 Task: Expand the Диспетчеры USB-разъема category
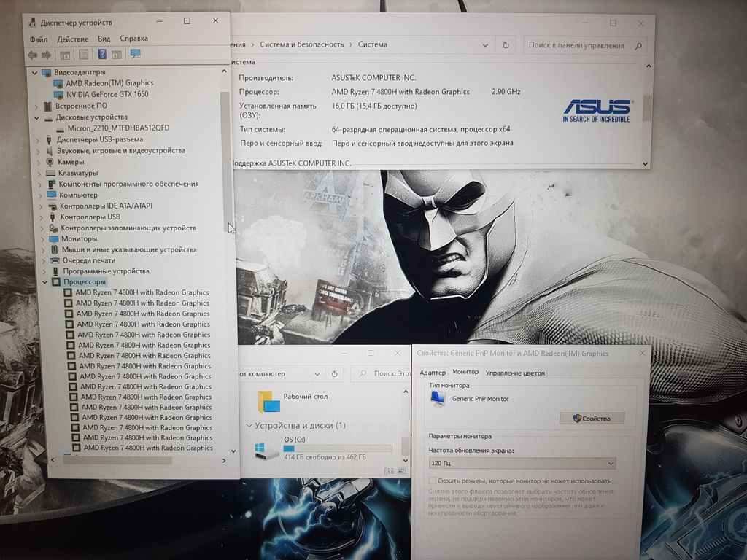pyautogui.click(x=38, y=140)
